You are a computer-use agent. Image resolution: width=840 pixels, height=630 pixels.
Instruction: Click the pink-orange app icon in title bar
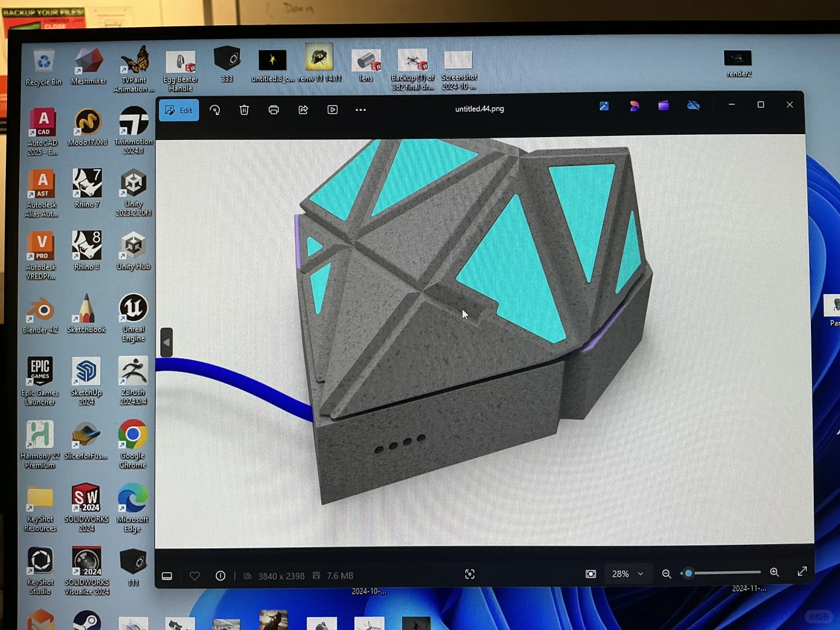(x=634, y=106)
